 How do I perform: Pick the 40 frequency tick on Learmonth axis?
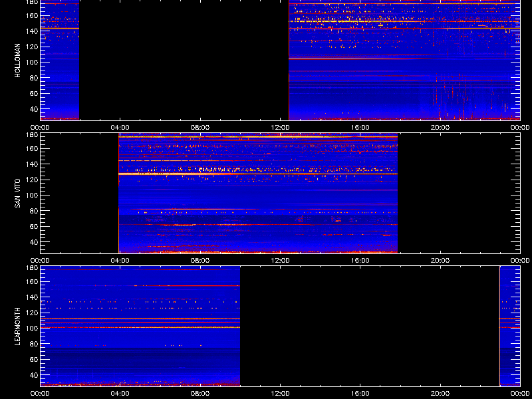coord(33,375)
